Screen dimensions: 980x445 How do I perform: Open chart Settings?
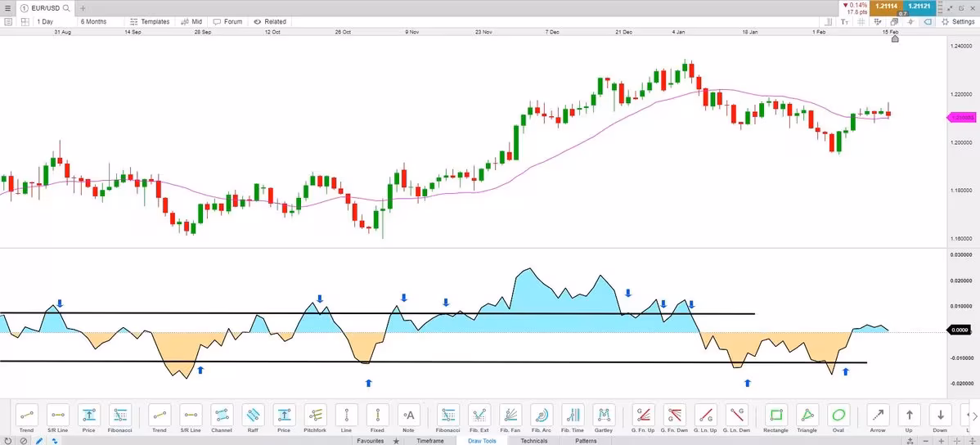pyautogui.click(x=957, y=22)
